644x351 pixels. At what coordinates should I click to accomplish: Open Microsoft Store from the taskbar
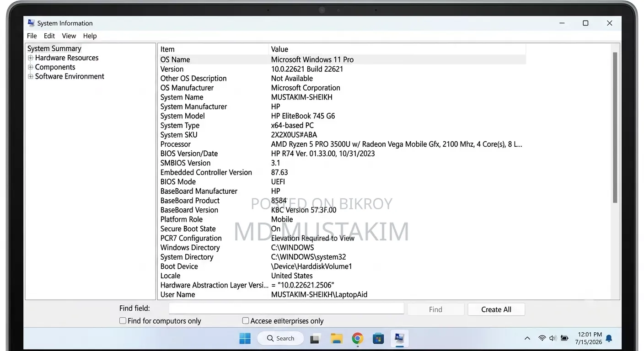pos(378,338)
